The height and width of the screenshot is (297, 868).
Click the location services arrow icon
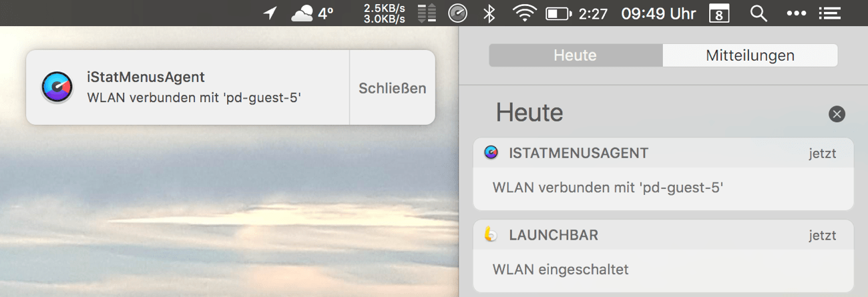coord(270,13)
